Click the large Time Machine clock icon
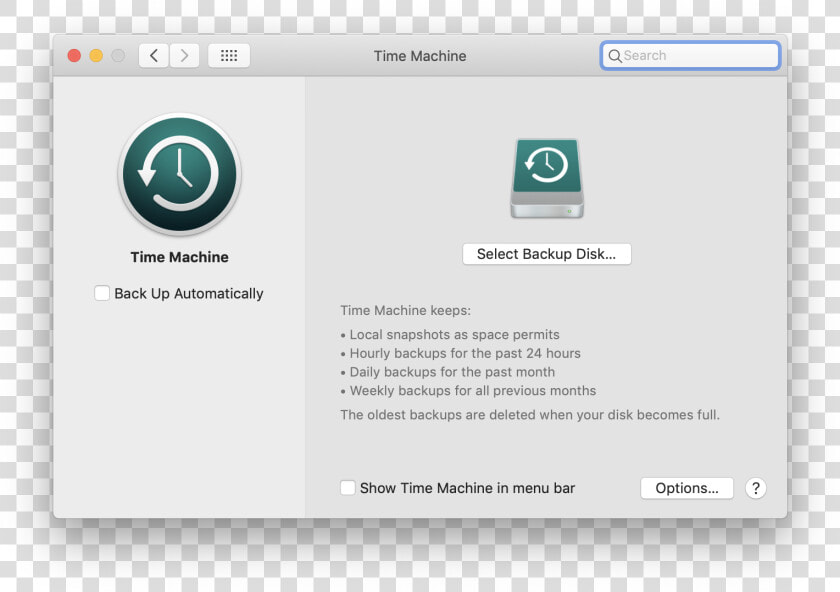The image size is (840, 592). 179,175
